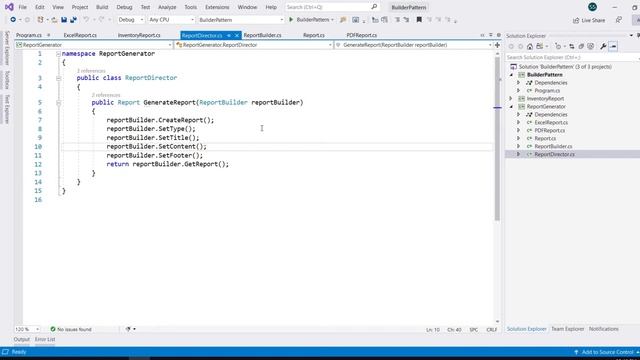Open the Extensions menu
The height and width of the screenshot is (360, 640).
coord(217,7)
